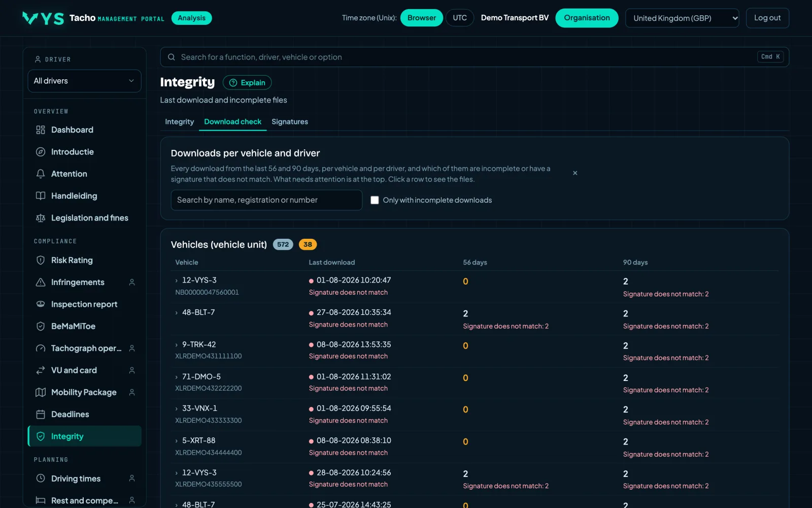Open the Introductie compass icon

[x=41, y=152]
